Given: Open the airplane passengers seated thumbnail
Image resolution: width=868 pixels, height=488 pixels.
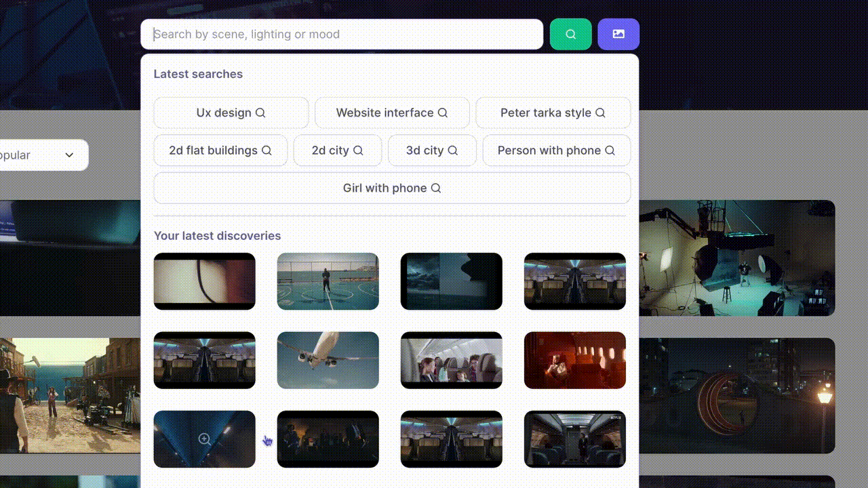Looking at the screenshot, I should [x=452, y=360].
